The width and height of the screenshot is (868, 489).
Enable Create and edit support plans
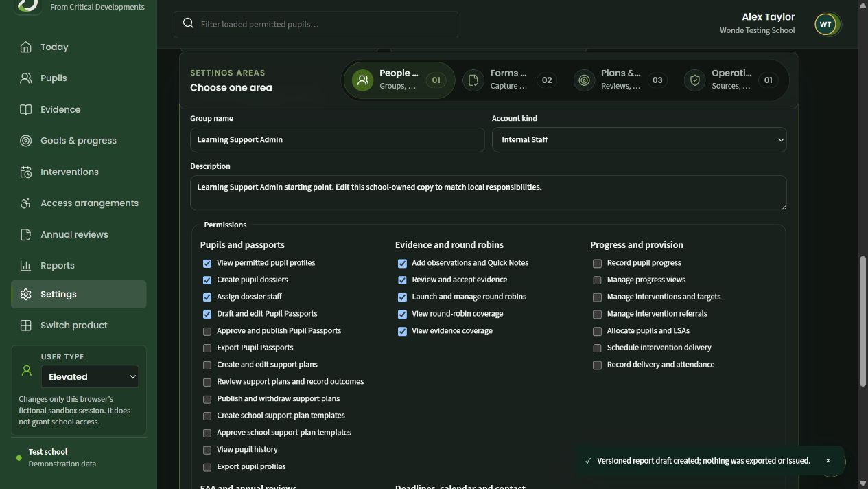(x=207, y=365)
